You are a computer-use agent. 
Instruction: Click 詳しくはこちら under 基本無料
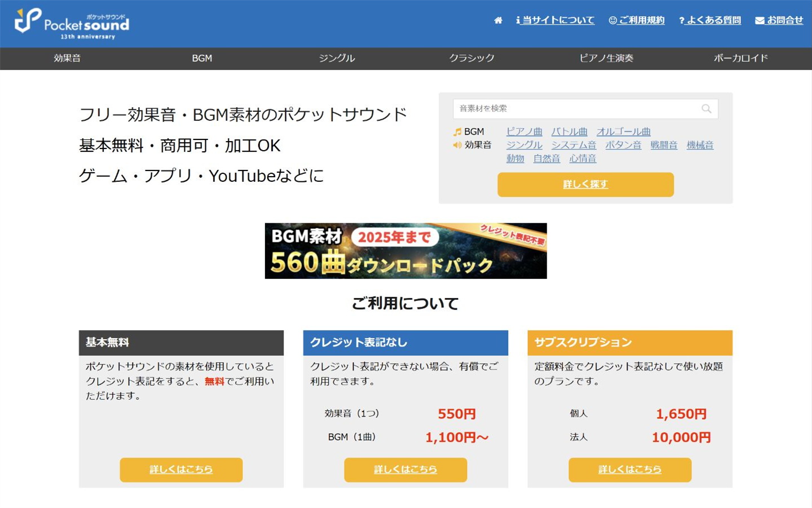(181, 470)
